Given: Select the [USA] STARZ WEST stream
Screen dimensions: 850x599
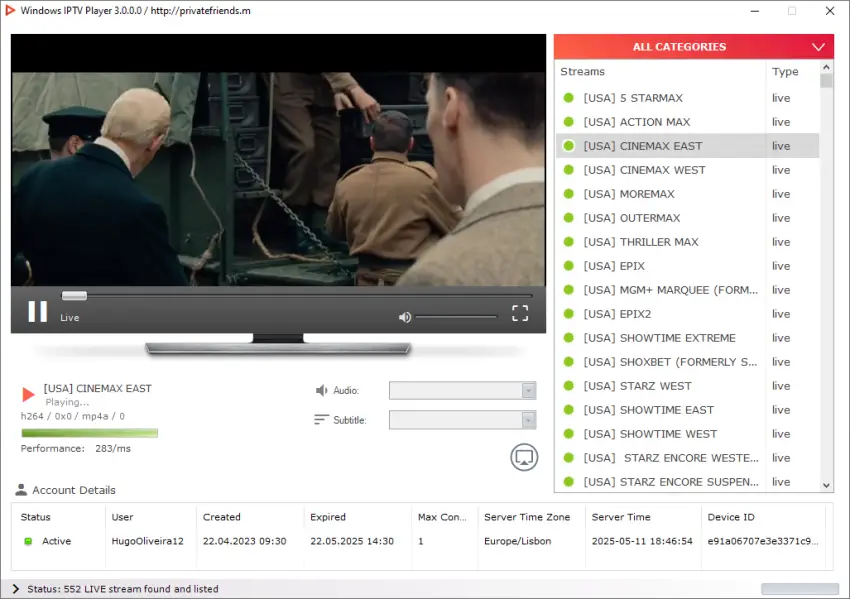Looking at the screenshot, I should [x=687, y=386].
